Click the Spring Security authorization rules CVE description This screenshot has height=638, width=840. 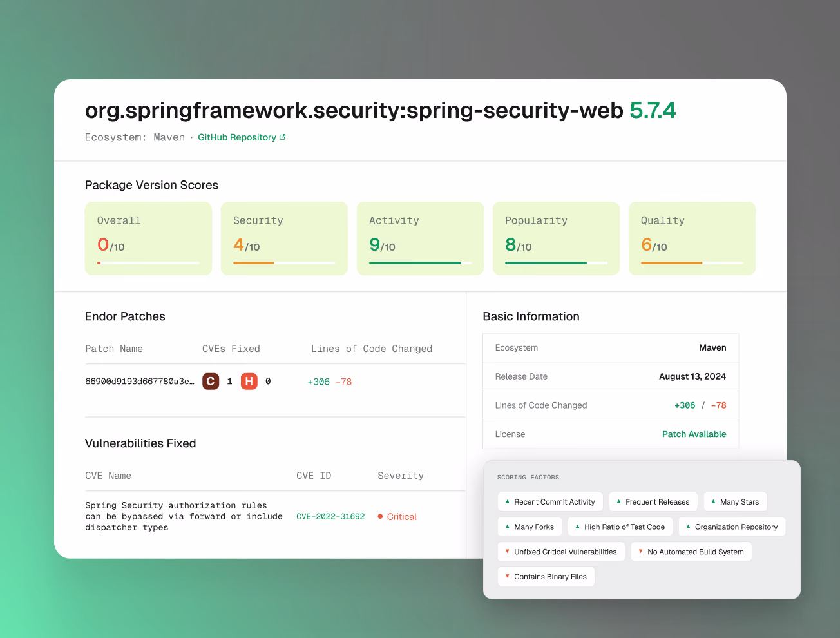[x=184, y=517]
